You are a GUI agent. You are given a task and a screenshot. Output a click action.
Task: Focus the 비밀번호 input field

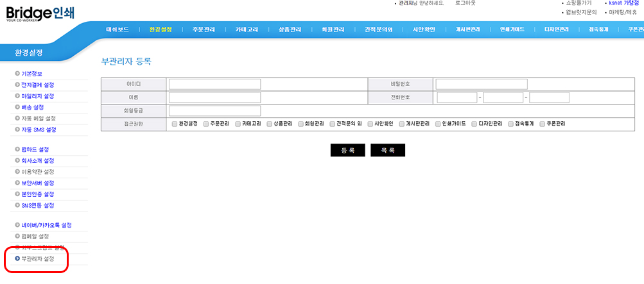[x=482, y=84]
